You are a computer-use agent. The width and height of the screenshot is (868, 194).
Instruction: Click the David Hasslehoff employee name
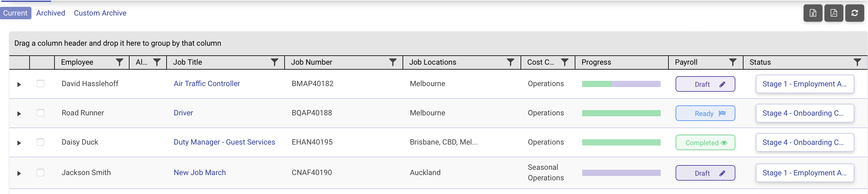(90, 84)
